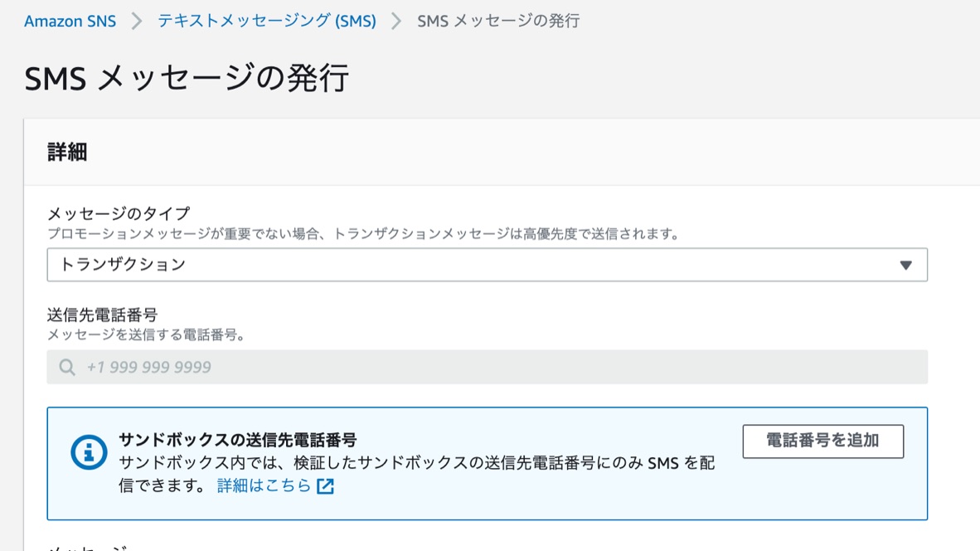Click the breadcrumb chevron before SMS メッセージの発行
This screenshot has height=551, width=980.
point(395,20)
